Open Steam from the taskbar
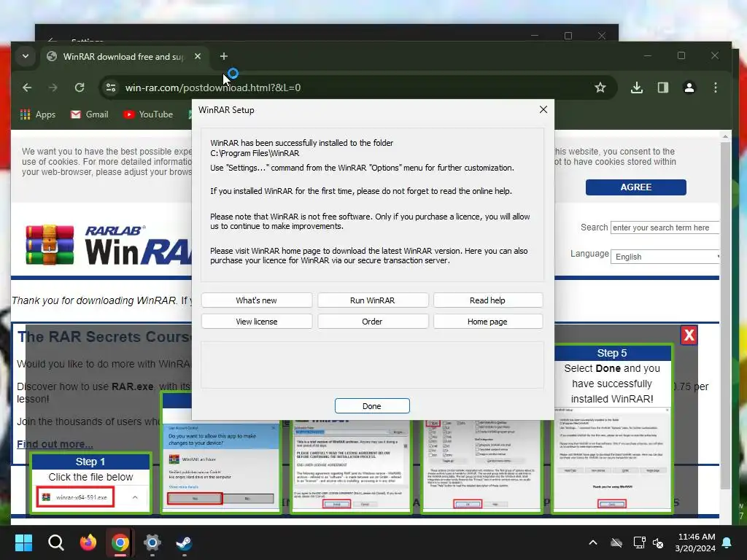This screenshot has height=560, width=747. click(x=185, y=542)
